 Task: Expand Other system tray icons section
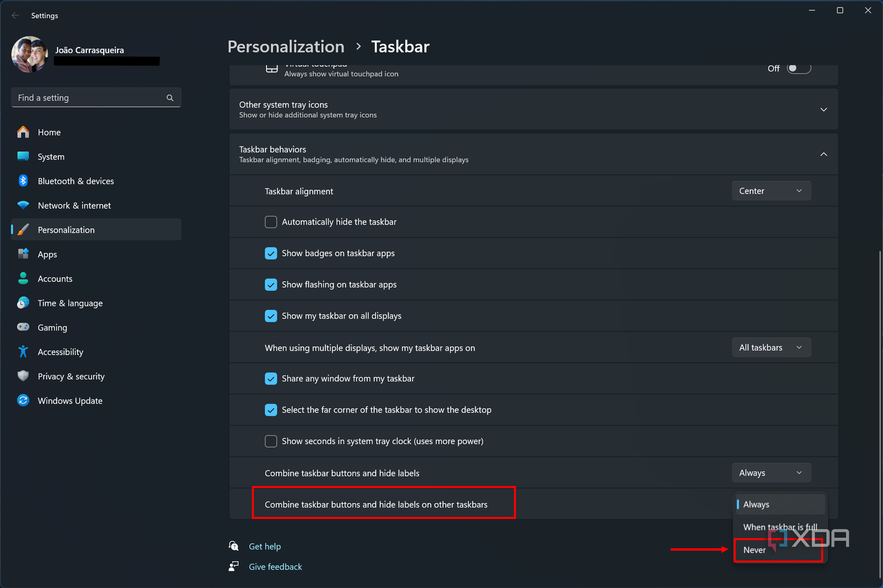pos(823,110)
